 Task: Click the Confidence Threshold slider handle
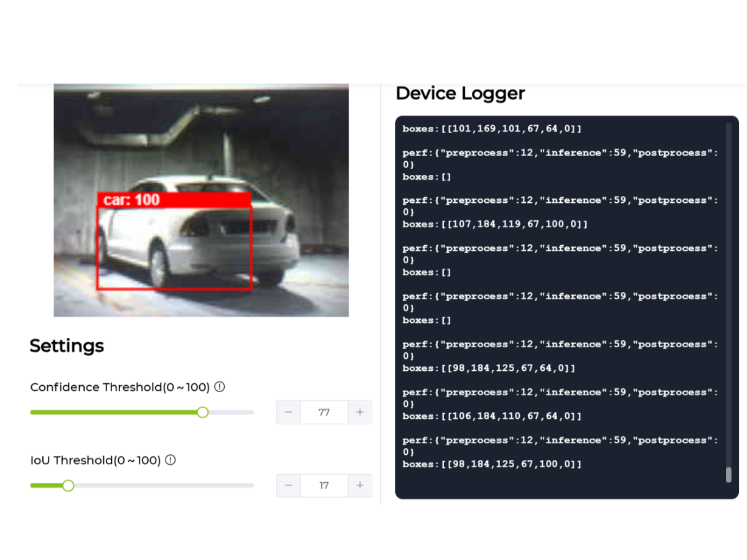(202, 412)
